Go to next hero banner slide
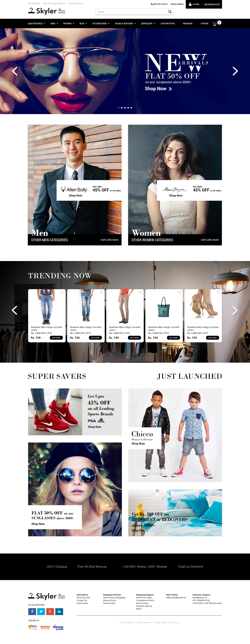 pyautogui.click(x=235, y=71)
